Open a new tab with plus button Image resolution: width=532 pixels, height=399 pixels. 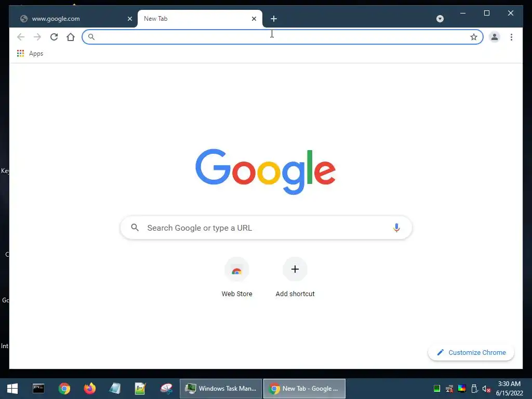pyautogui.click(x=274, y=19)
